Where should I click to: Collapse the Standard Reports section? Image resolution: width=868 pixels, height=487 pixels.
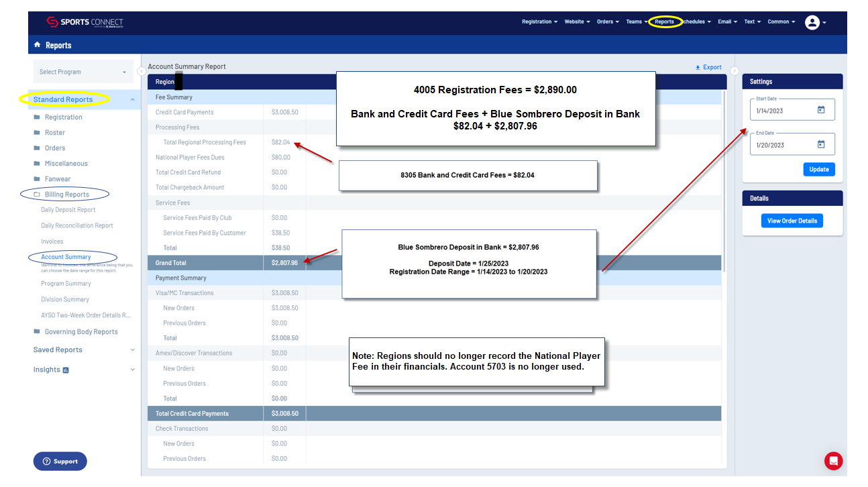coord(132,100)
